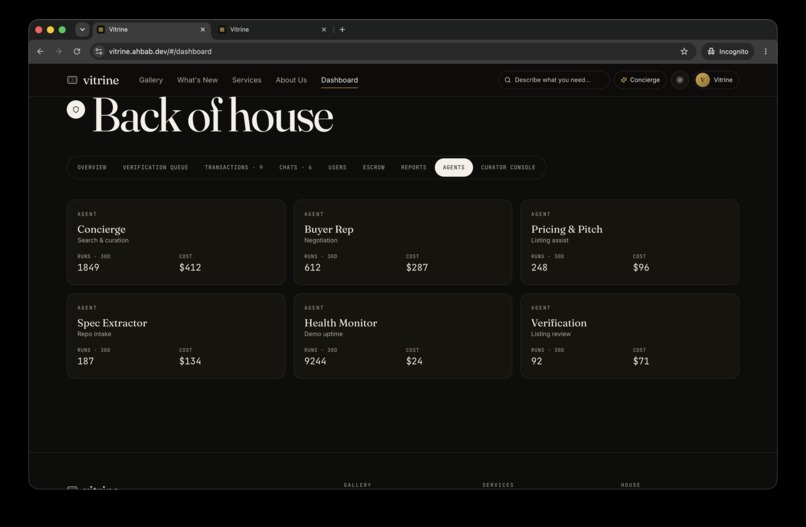806x527 pixels.
Task: Click the Incognito indicator
Action: click(728, 51)
